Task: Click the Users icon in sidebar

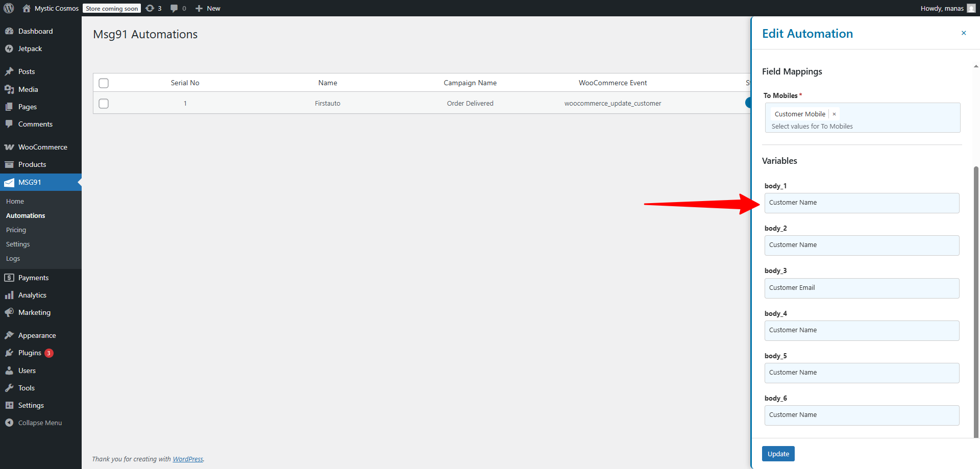Action: (9, 371)
